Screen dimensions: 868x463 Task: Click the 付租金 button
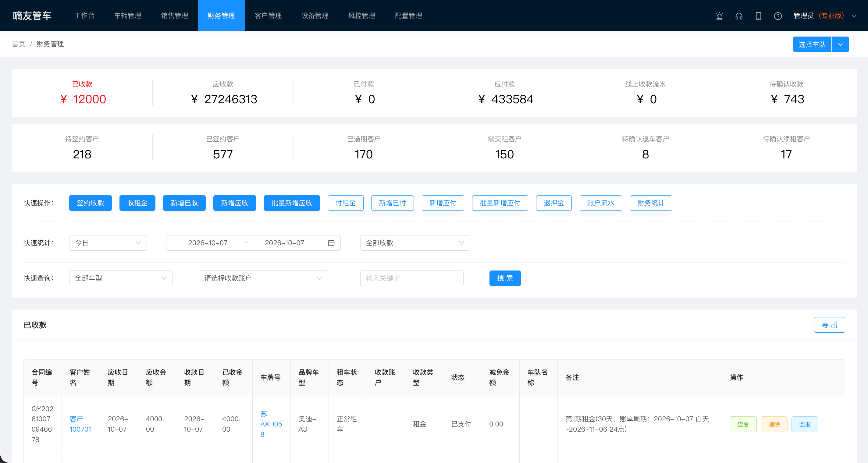tap(346, 203)
